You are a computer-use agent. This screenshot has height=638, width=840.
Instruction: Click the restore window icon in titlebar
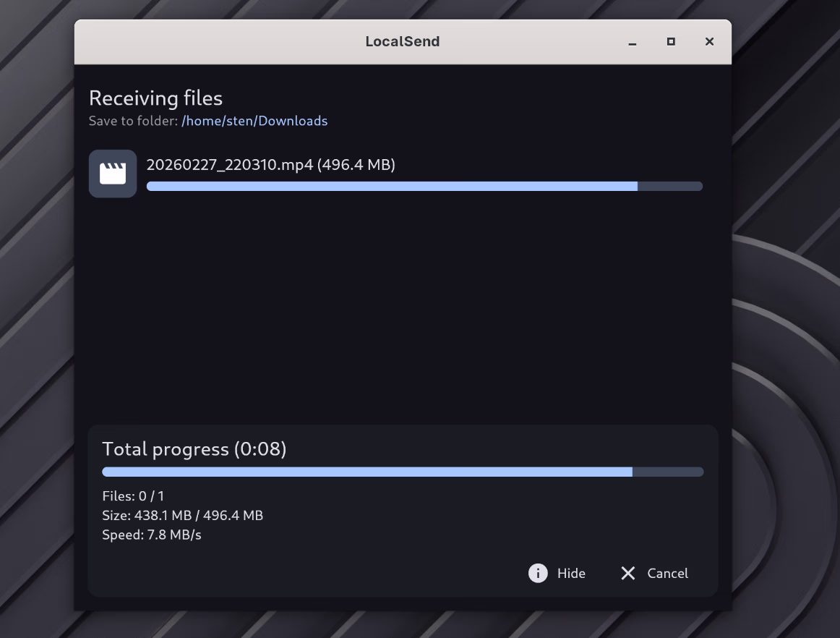[671, 42]
